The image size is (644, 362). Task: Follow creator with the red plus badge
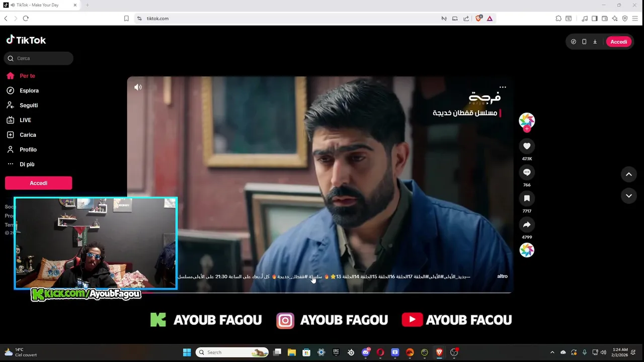pos(527,129)
